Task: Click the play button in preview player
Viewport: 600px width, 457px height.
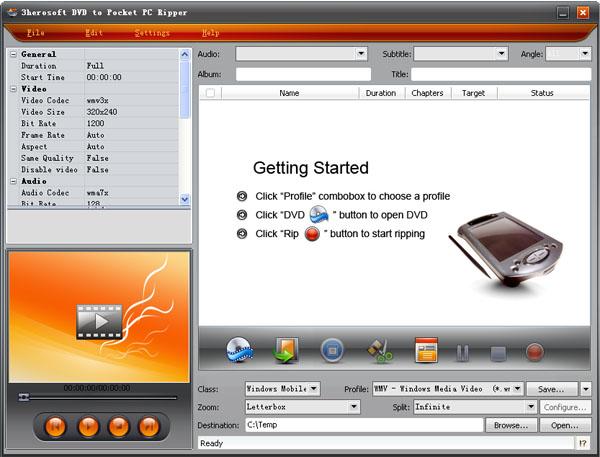Action: tap(88, 425)
